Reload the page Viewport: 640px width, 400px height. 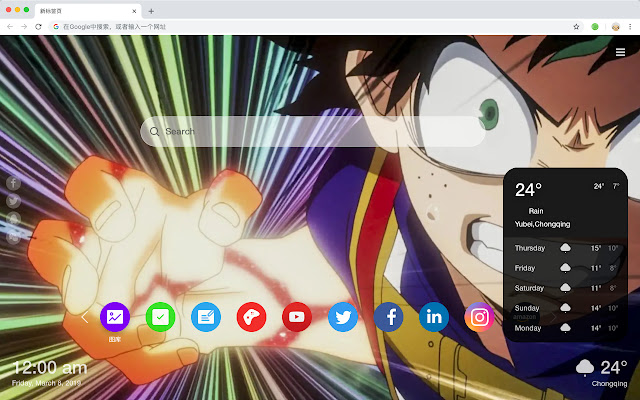pos(38,27)
